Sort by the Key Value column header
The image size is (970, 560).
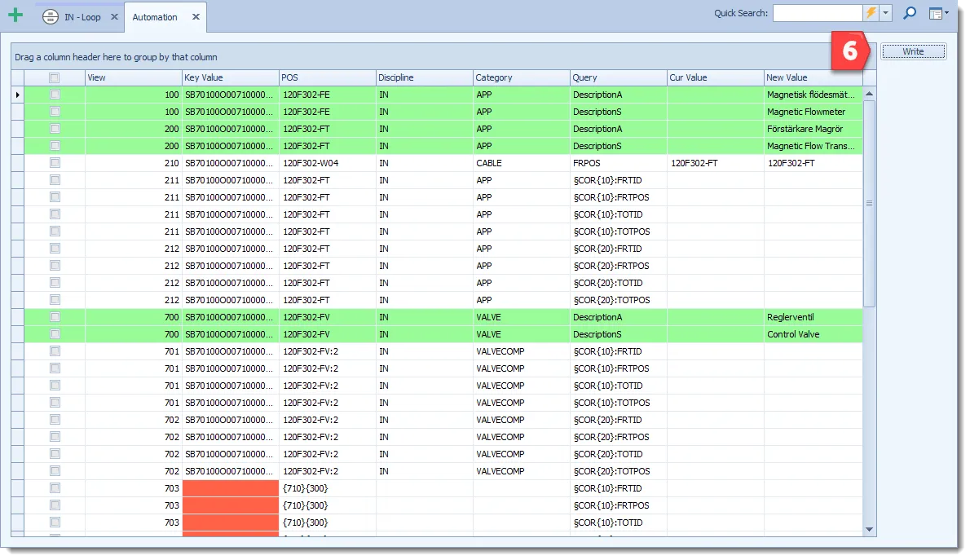click(230, 77)
